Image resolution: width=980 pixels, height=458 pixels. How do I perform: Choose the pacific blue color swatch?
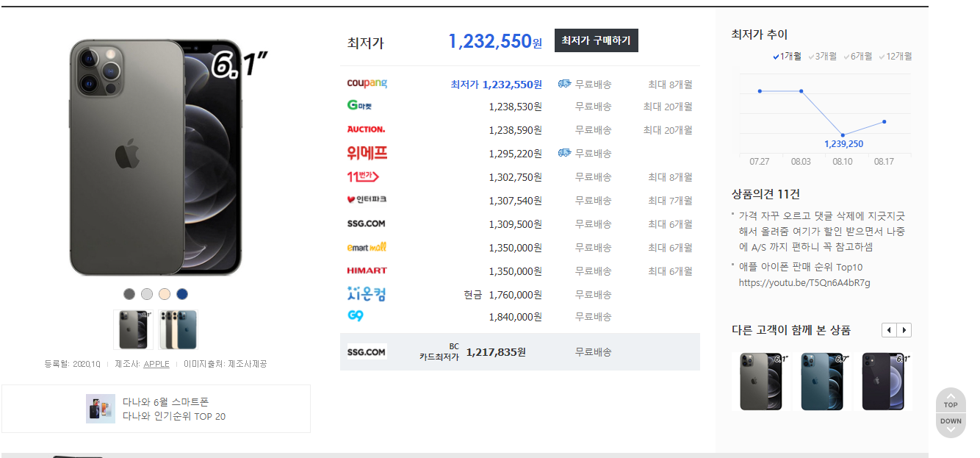coord(182,294)
